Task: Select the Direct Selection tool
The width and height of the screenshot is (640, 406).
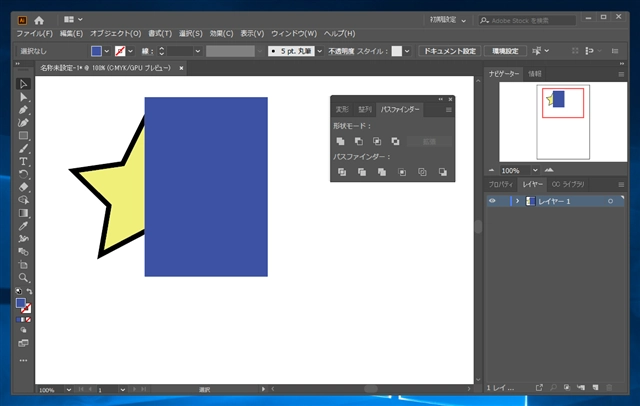Action: [x=23, y=97]
